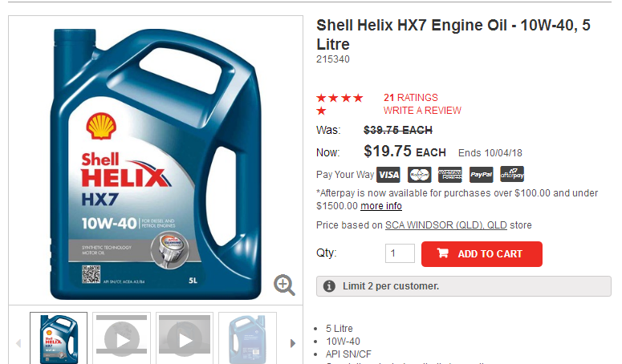Click the Mastercard payment icon
This screenshot has height=364, width=622.
pyautogui.click(x=419, y=175)
